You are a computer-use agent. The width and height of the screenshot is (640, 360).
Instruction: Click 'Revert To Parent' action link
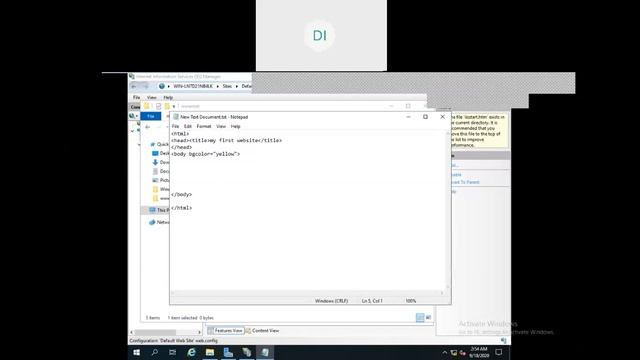click(465, 182)
